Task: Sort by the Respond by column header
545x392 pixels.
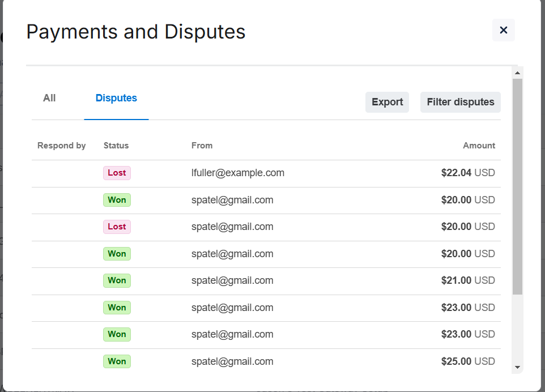Action: pyautogui.click(x=61, y=146)
